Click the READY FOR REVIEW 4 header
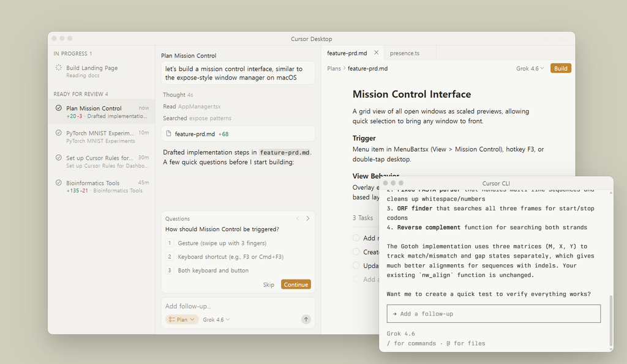 coord(81,94)
